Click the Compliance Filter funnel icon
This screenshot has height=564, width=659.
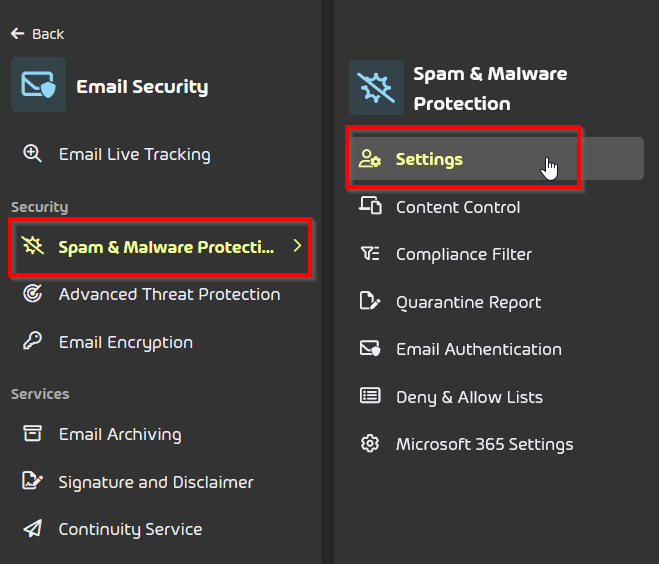coord(370,253)
